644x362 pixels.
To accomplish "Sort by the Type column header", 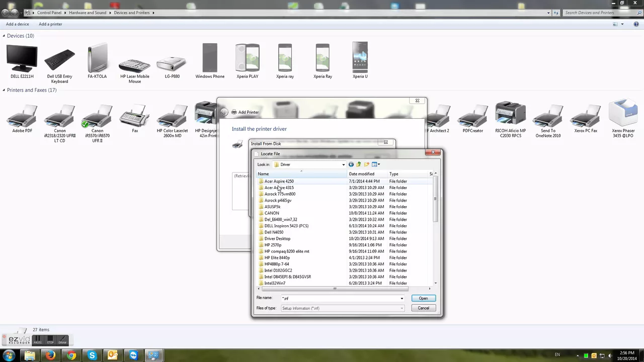I will coord(408,174).
